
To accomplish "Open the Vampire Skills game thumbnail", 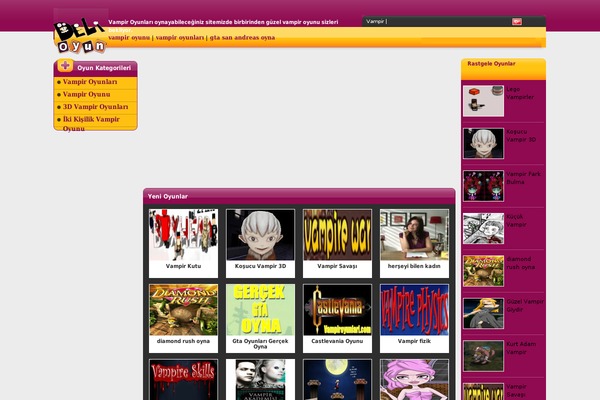I will click(183, 380).
